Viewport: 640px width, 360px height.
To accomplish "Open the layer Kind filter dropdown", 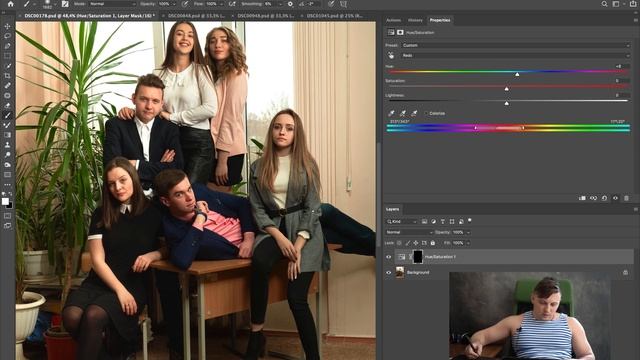I will [402, 221].
